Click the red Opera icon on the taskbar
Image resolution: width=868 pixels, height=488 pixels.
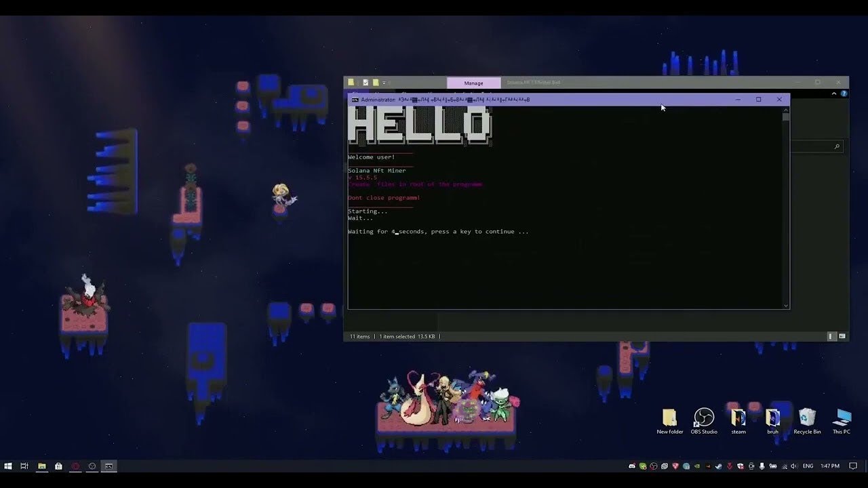click(x=75, y=466)
